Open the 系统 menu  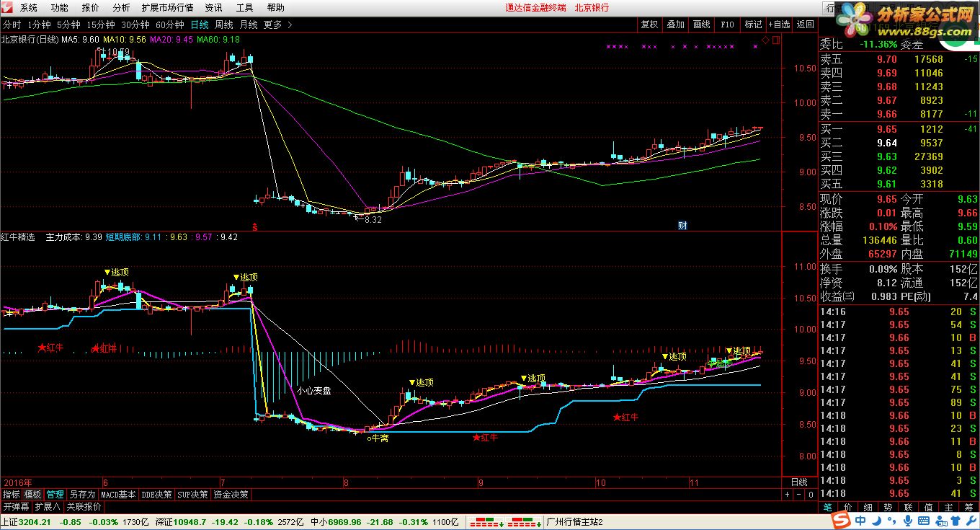29,7
